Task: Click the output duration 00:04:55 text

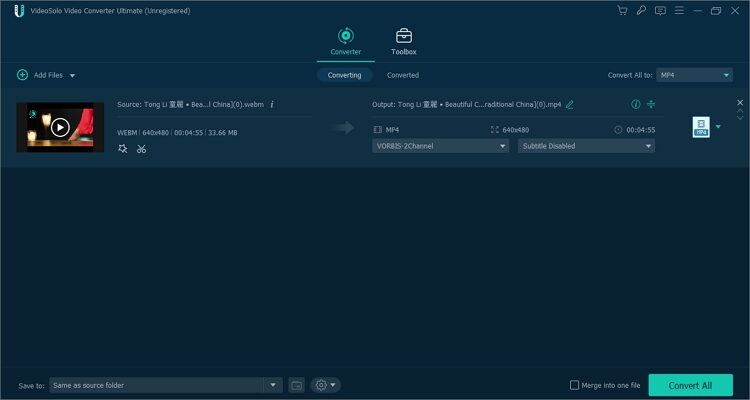Action: coord(641,130)
